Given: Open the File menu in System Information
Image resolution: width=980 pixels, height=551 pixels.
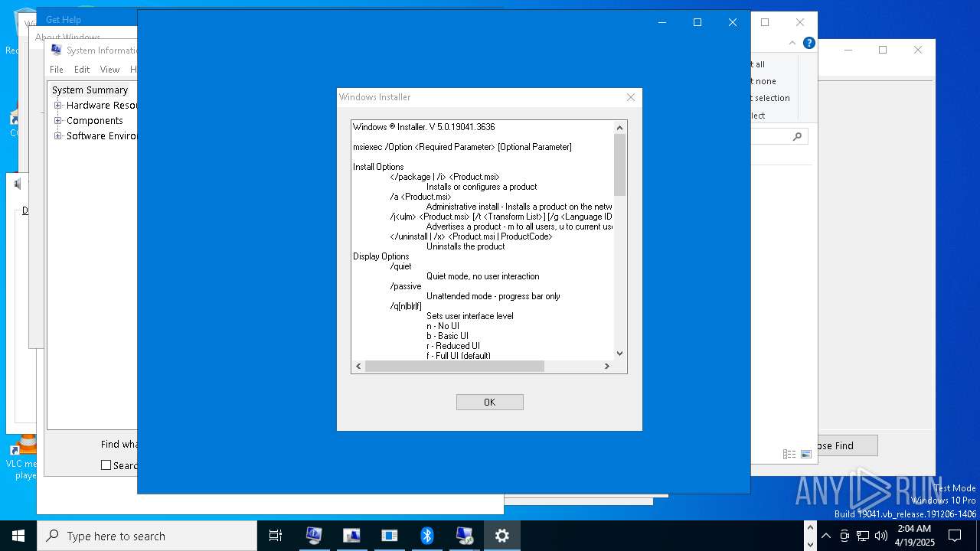Looking at the screenshot, I should [57, 69].
